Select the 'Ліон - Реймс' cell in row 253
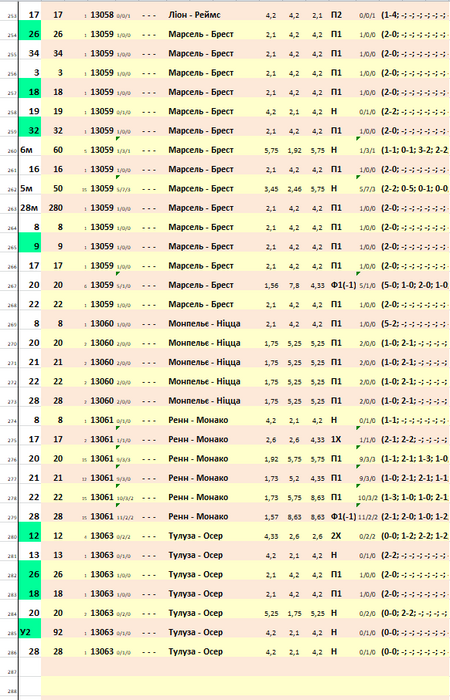The image size is (450, 700). coord(195,15)
